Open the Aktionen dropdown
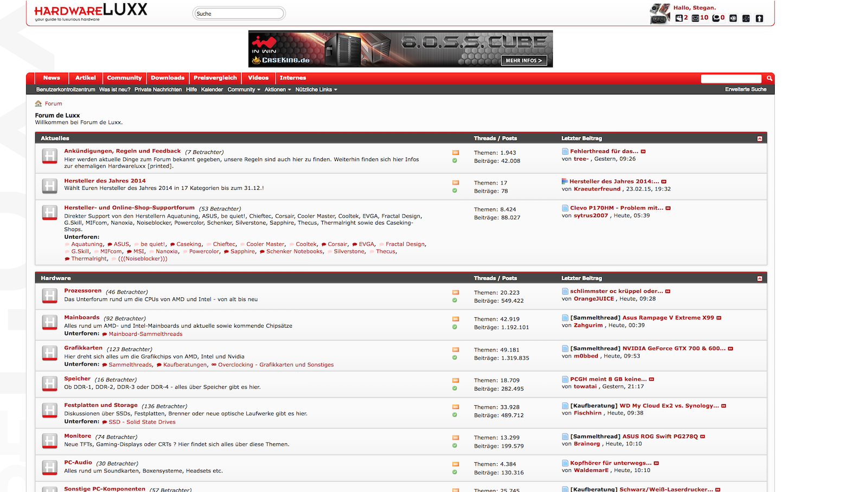This screenshot has width=868, height=492. 278,90
